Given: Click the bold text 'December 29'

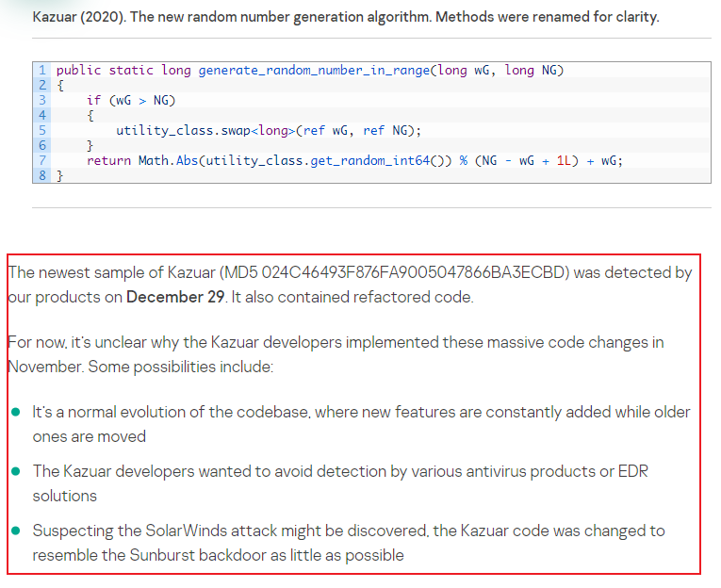Looking at the screenshot, I should [175, 297].
